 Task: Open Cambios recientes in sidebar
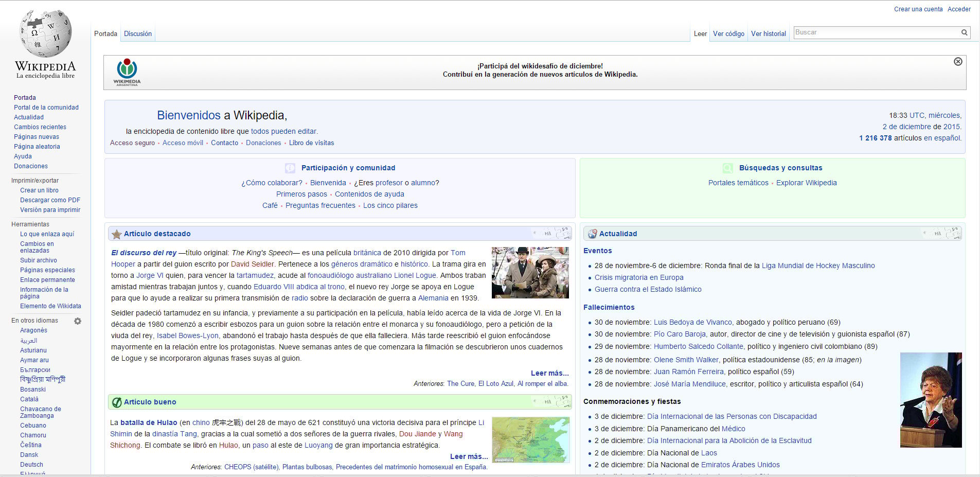click(40, 127)
